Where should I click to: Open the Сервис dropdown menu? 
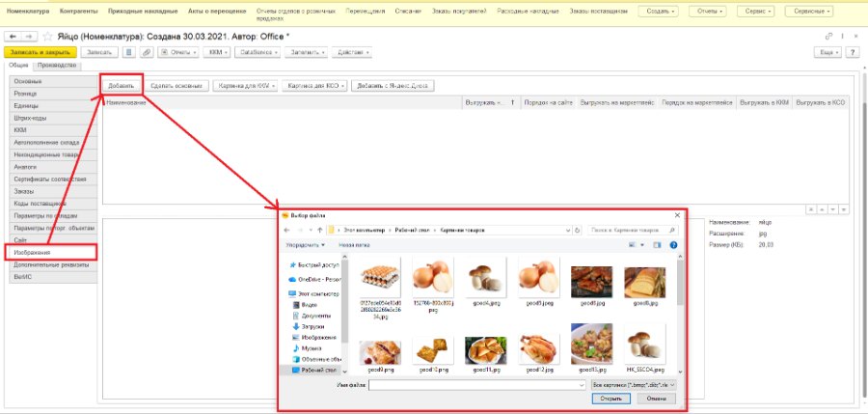(x=757, y=11)
